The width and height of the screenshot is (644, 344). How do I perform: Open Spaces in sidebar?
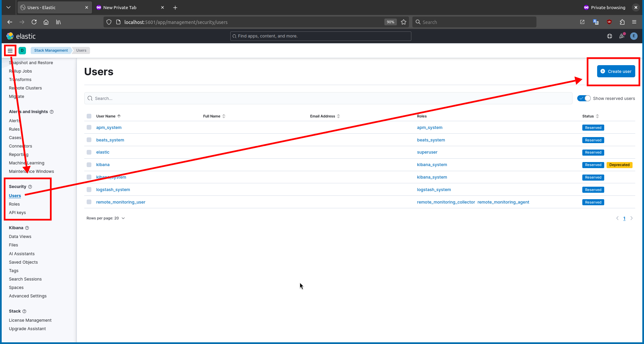pos(16,288)
